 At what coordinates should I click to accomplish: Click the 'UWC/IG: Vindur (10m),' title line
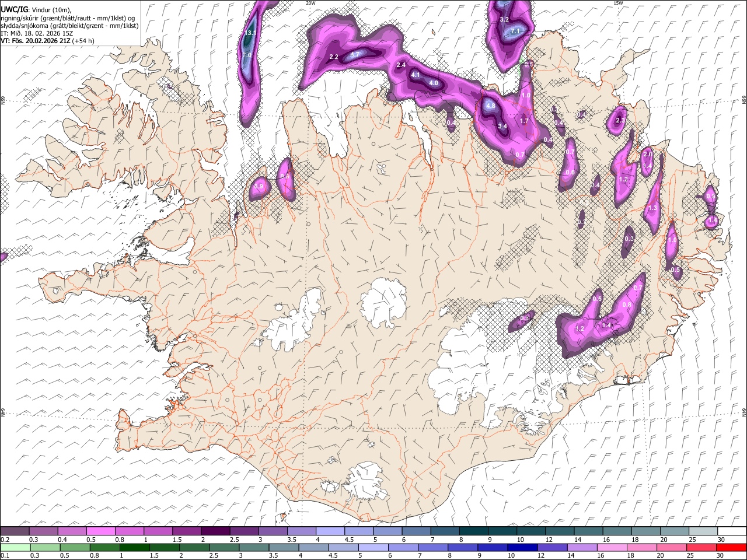(36, 10)
